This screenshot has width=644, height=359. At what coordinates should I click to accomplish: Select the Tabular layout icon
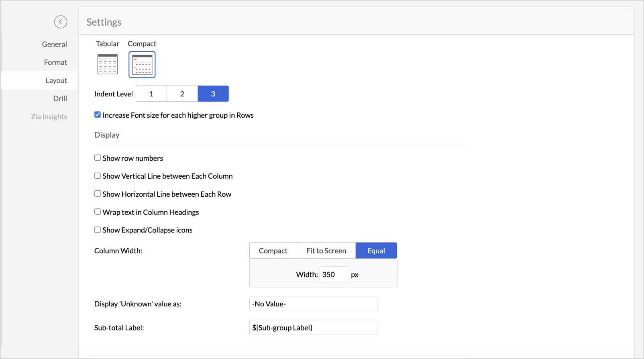pyautogui.click(x=108, y=64)
